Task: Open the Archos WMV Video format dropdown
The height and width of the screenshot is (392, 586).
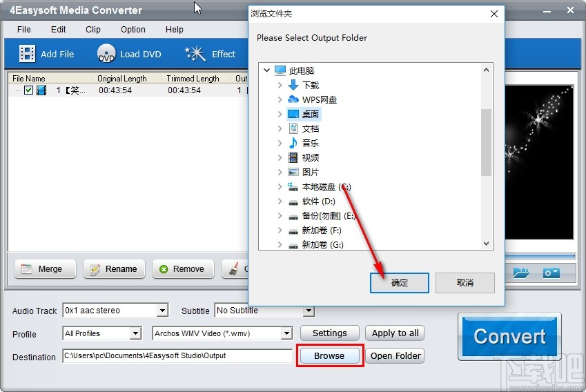Action: coord(286,333)
